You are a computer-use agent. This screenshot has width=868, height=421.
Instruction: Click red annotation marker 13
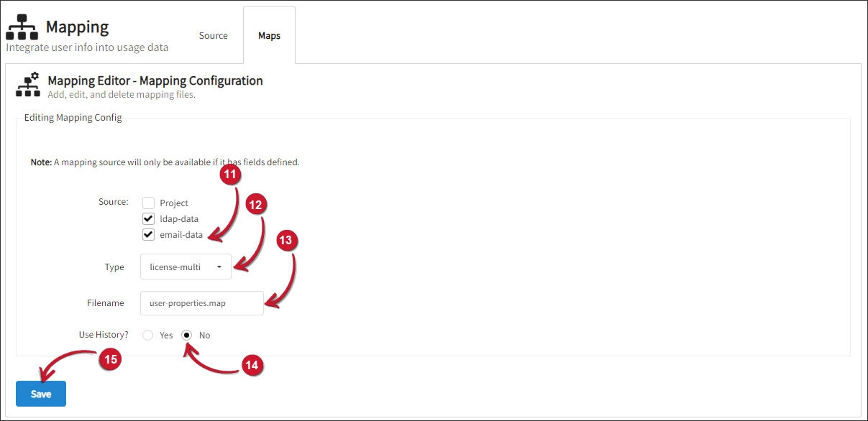tap(287, 241)
